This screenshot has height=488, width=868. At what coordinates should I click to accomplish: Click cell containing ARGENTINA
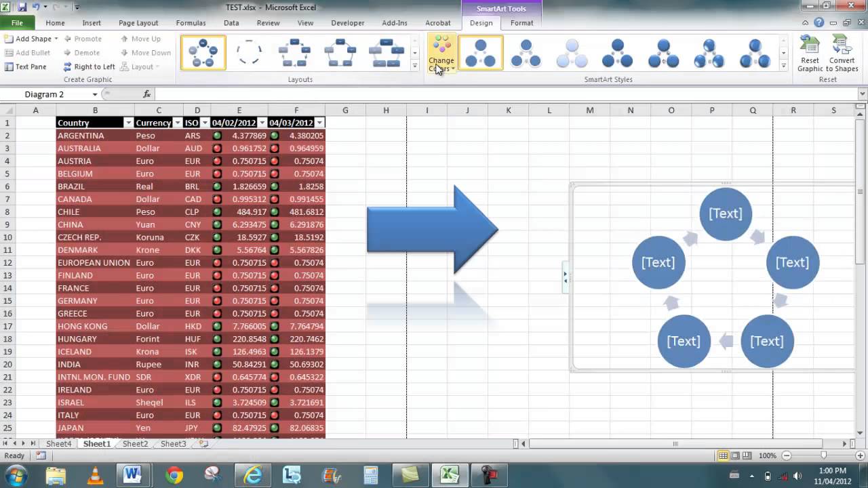[x=95, y=136]
